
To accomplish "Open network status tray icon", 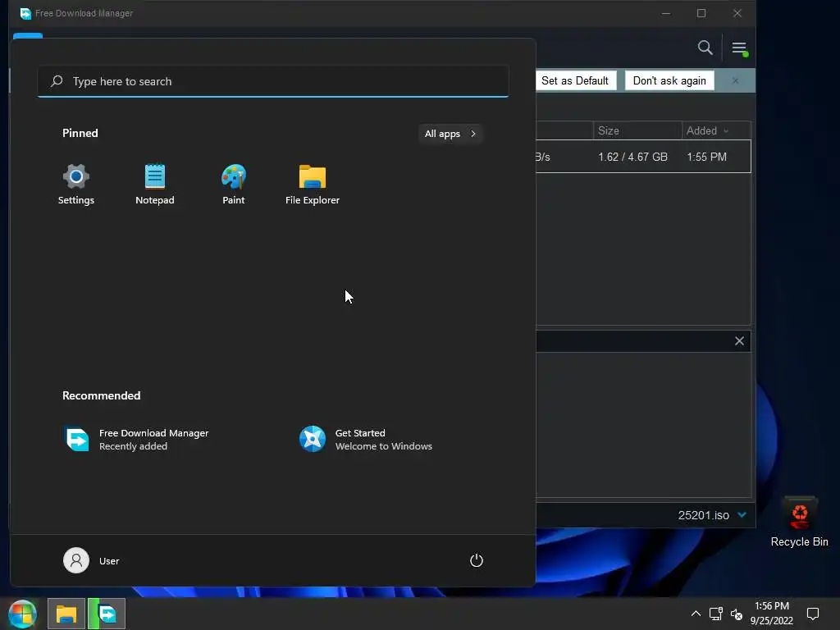I will click(x=715, y=614).
